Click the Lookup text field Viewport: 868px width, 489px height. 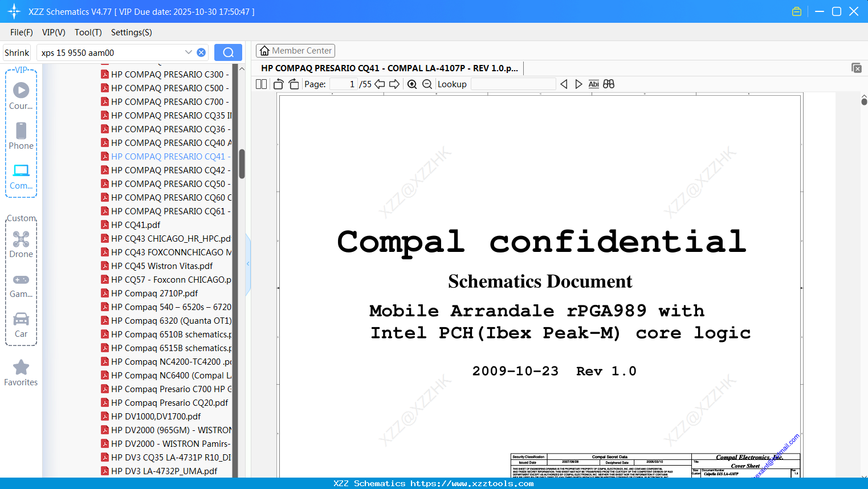pyautogui.click(x=513, y=84)
